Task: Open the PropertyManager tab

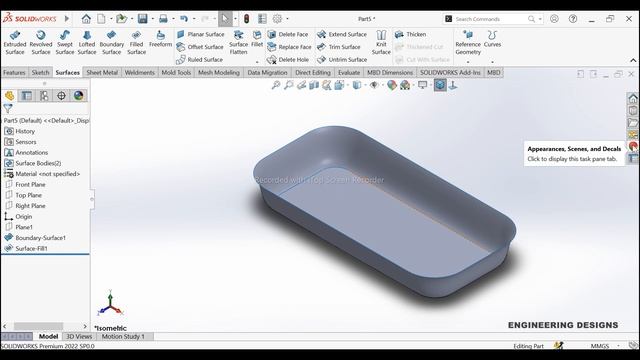Action: tap(27, 96)
